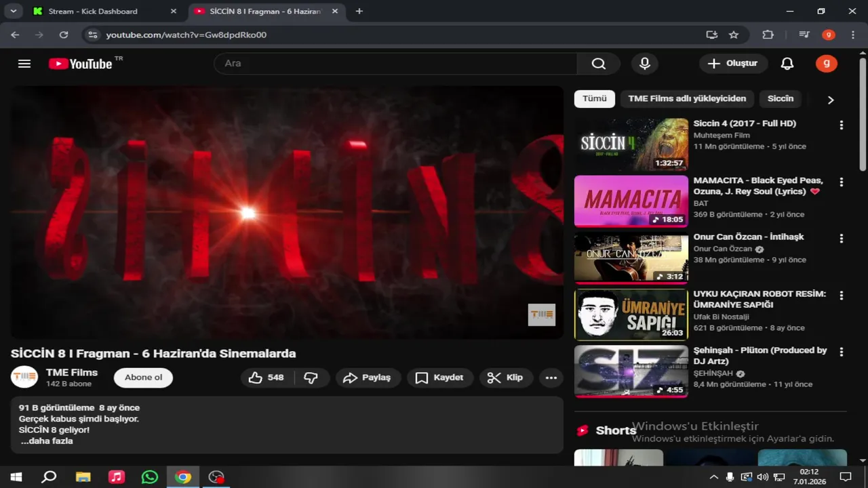Image resolution: width=868 pixels, height=488 pixels.
Task: Close the SİCCİN 8 Fragman tab
Action: click(x=335, y=12)
